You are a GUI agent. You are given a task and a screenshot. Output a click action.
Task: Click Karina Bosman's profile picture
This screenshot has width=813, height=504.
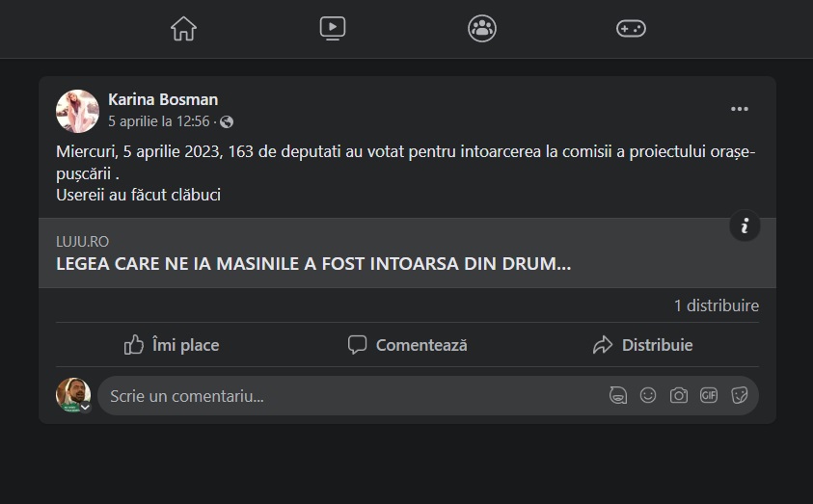coord(78,111)
